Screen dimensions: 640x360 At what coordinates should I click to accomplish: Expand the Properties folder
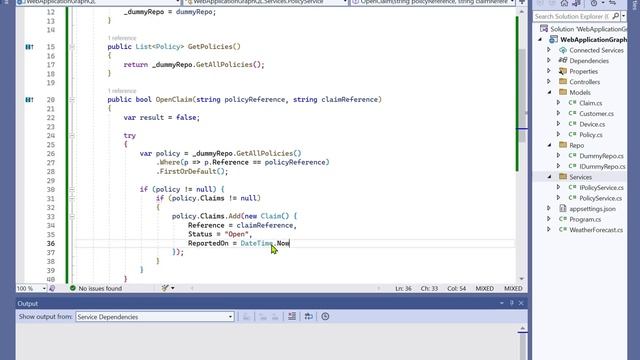click(x=549, y=71)
